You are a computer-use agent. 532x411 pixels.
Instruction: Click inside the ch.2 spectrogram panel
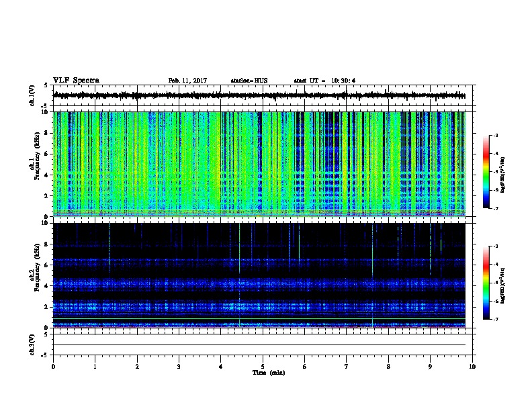coord(259,275)
